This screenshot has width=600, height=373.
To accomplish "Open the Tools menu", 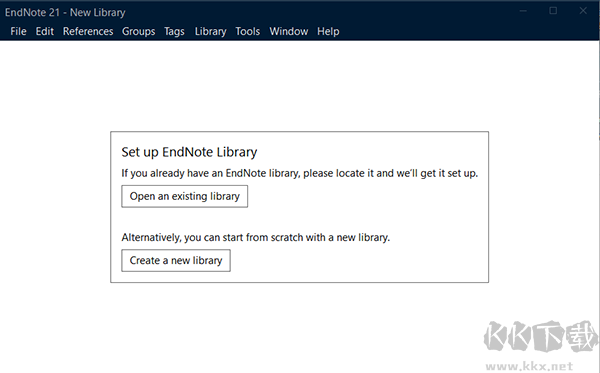I will coord(248,31).
